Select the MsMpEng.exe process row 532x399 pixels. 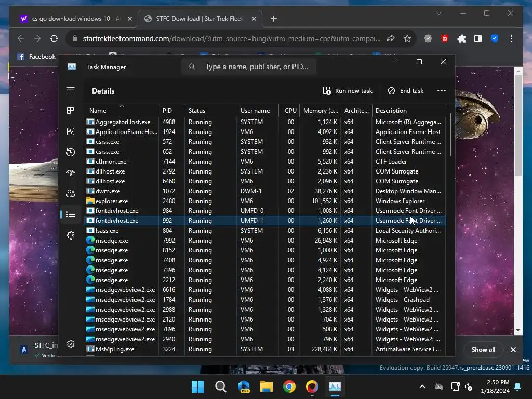[265, 349]
